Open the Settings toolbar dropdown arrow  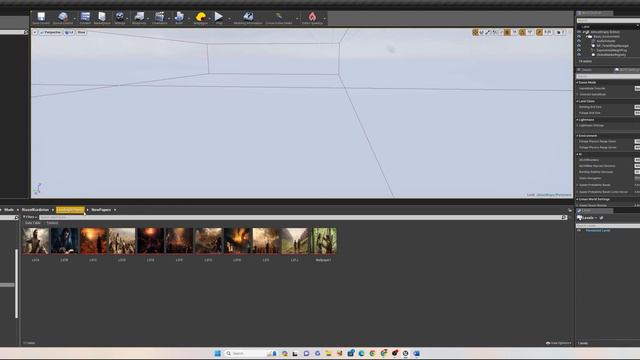[x=127, y=18]
